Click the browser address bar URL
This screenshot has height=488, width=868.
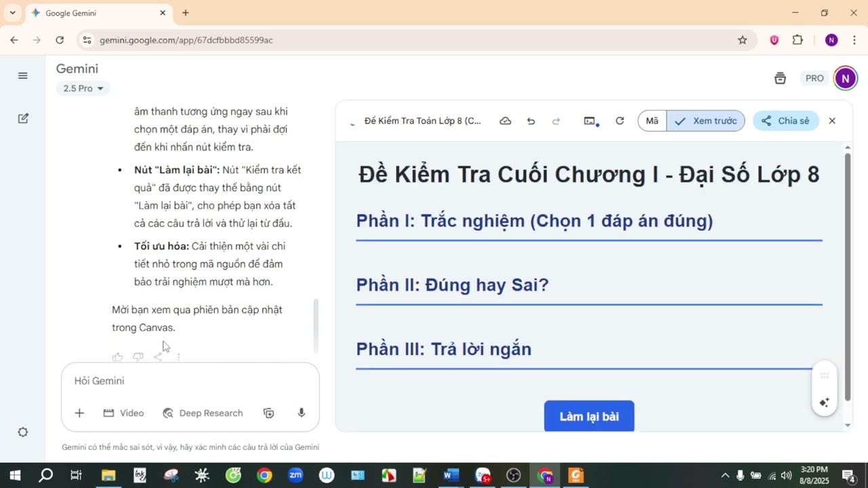[186, 40]
